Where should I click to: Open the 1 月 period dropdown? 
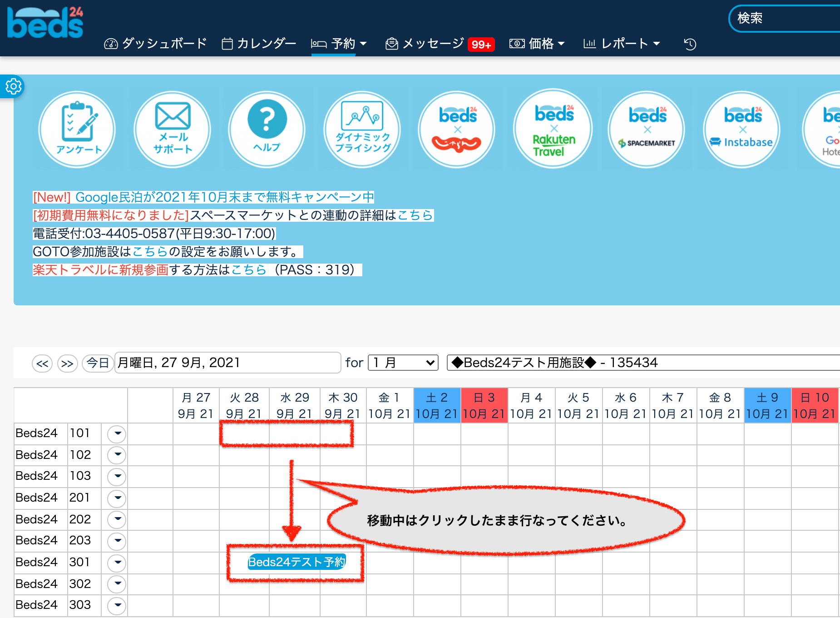coord(403,363)
